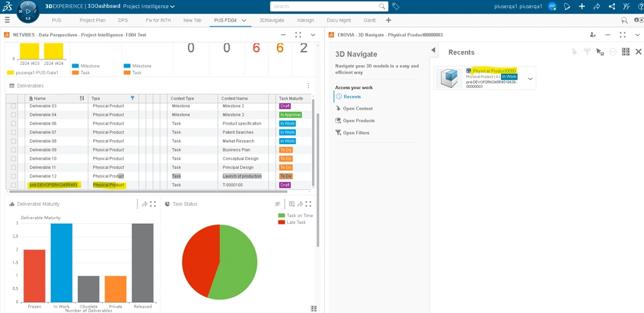This screenshot has height=313, width=644.
Task: Maximize the ENOVIA 3D Navigate widget
Action: (623, 35)
